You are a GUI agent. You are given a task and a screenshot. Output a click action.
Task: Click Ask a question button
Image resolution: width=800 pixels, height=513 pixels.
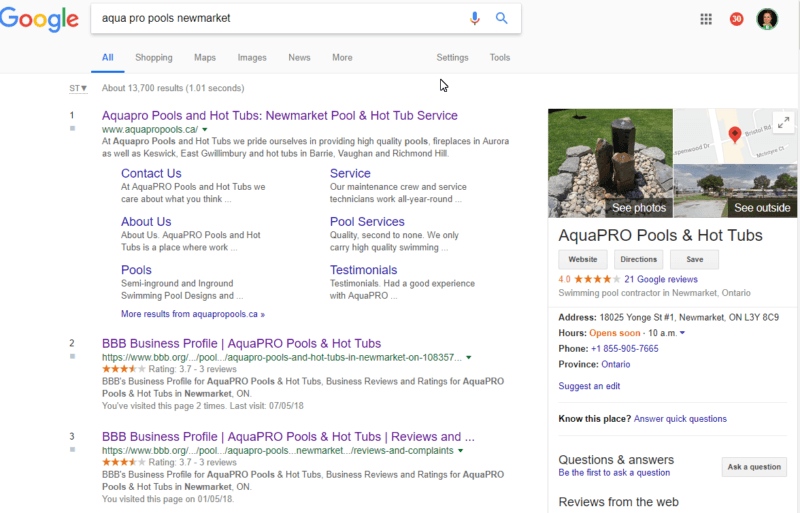754,467
